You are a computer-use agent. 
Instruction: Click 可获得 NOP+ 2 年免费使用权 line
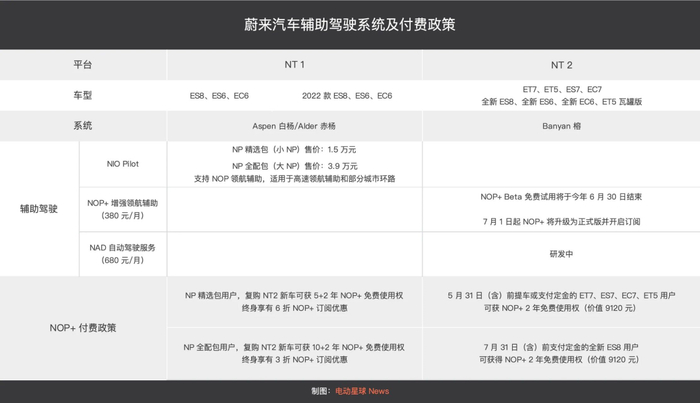click(x=559, y=360)
